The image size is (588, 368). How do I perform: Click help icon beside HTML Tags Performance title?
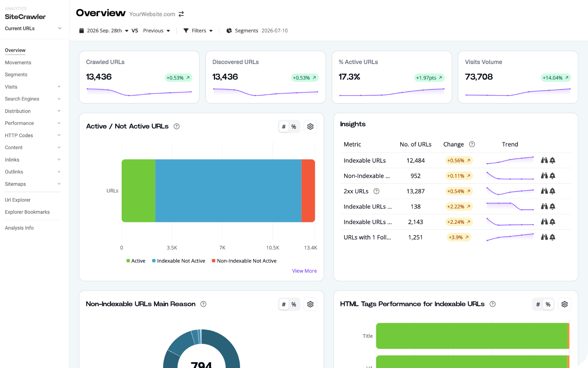(493, 304)
